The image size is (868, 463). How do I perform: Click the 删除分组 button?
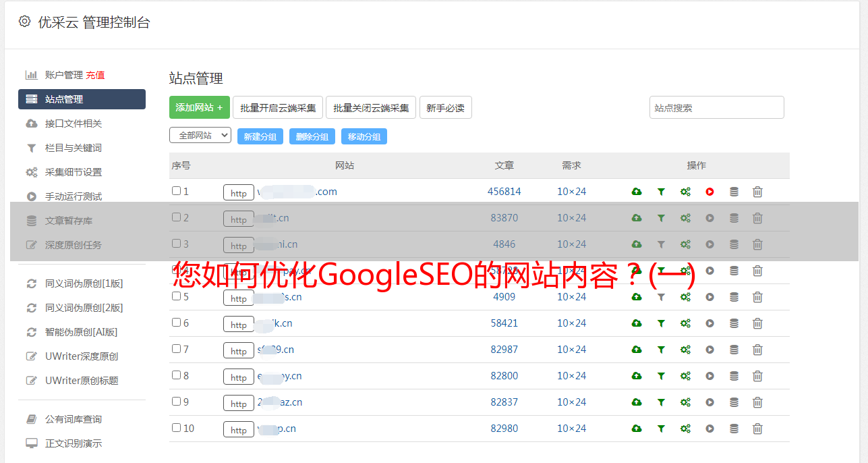(312, 136)
